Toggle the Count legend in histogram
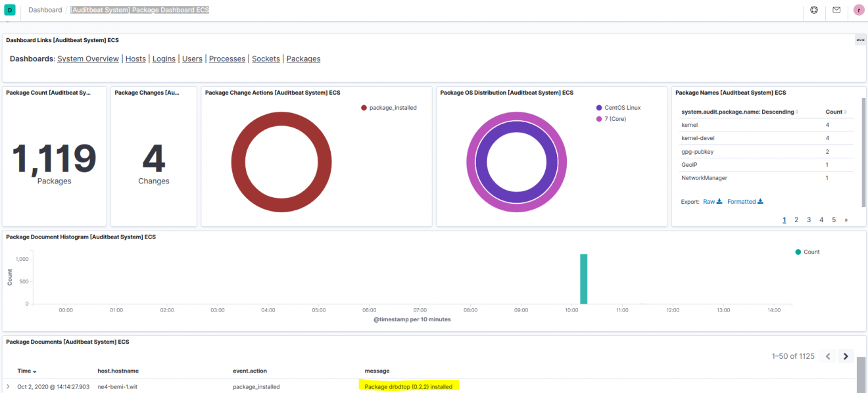Screen dimensions: 868x393 (x=811, y=252)
